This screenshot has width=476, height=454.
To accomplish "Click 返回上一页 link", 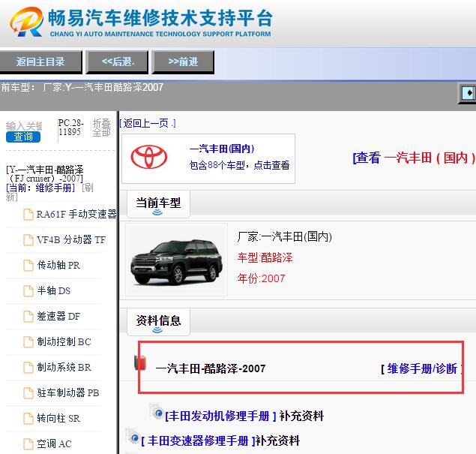I will (148, 123).
